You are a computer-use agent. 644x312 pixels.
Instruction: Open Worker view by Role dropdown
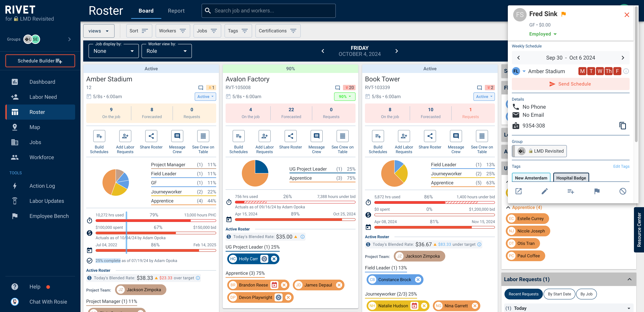167,51
